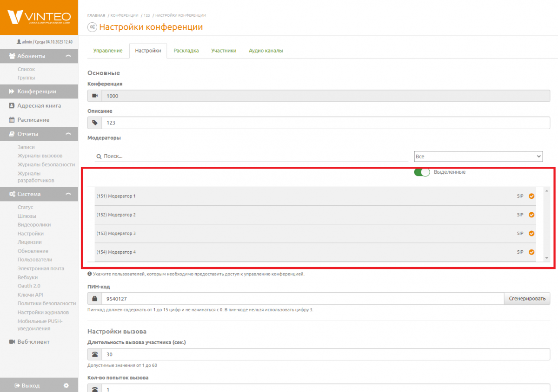Viewport: 558px width, 392px height.
Task: Click the Vinteo logo in sidebar
Action: pos(39,17)
